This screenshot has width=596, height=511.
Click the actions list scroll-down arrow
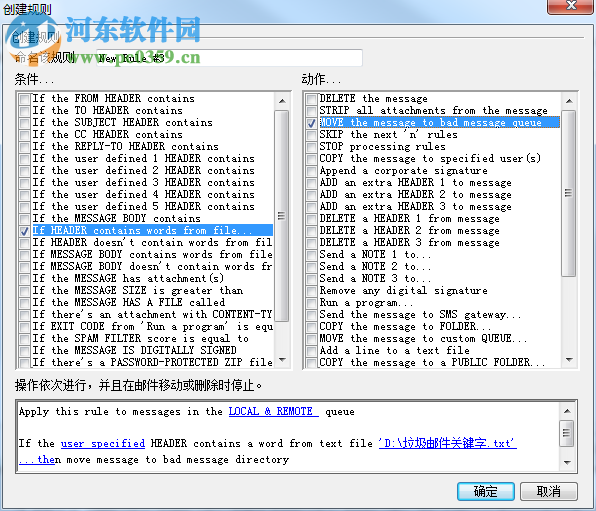pos(569,360)
